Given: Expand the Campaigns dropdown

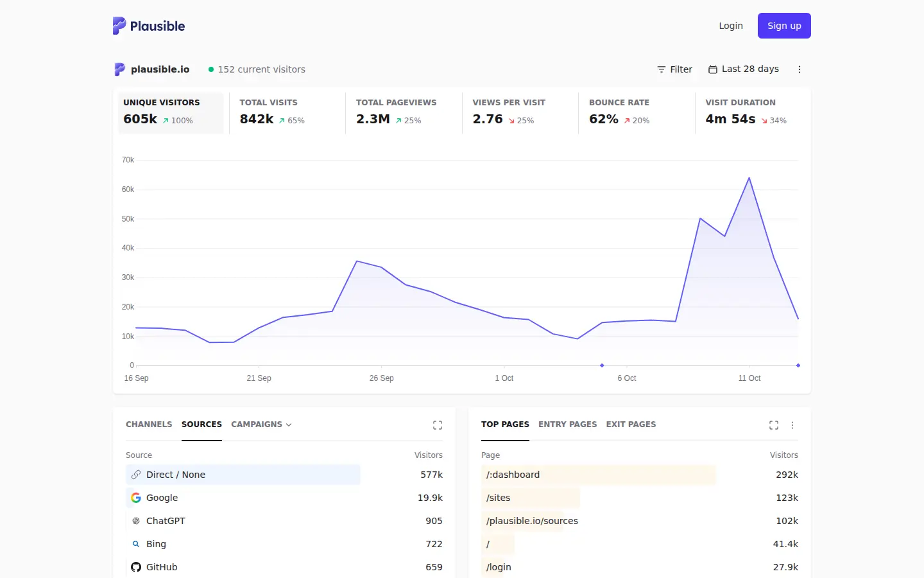Looking at the screenshot, I should (262, 425).
